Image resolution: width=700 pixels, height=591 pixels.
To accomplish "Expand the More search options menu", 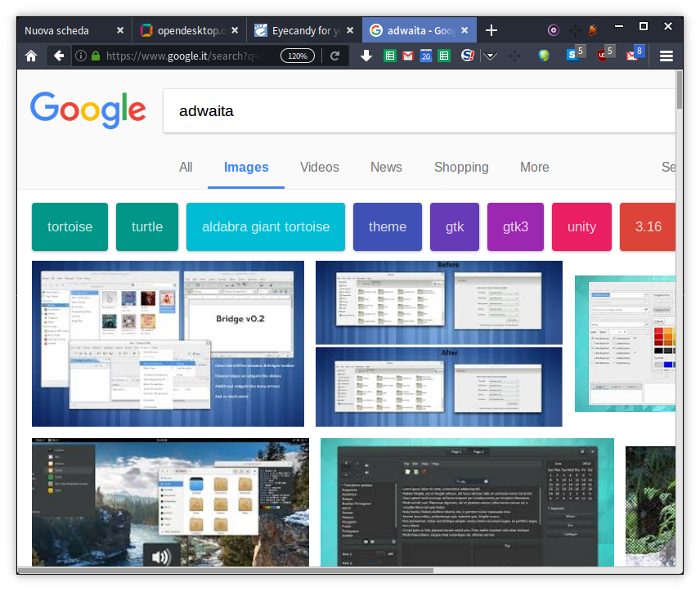I will pyautogui.click(x=534, y=167).
